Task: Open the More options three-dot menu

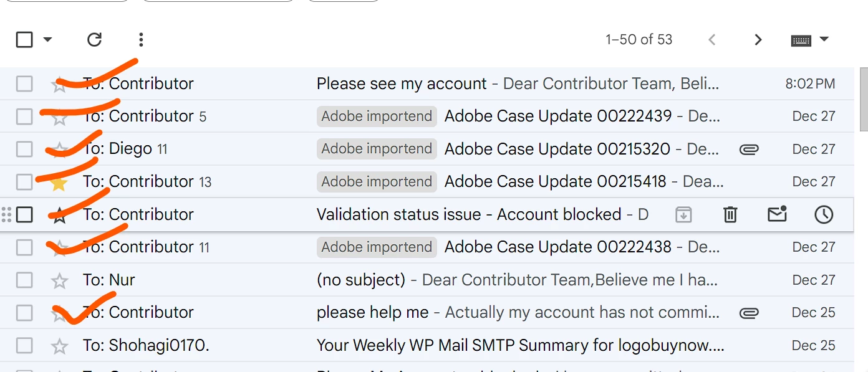Action: click(x=141, y=40)
